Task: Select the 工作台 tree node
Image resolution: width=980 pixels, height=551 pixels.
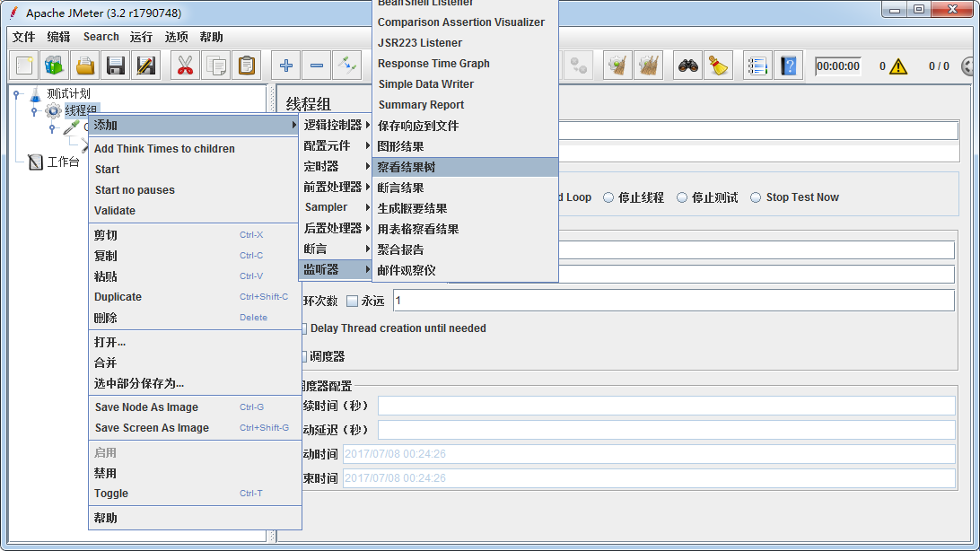Action: click(x=63, y=162)
